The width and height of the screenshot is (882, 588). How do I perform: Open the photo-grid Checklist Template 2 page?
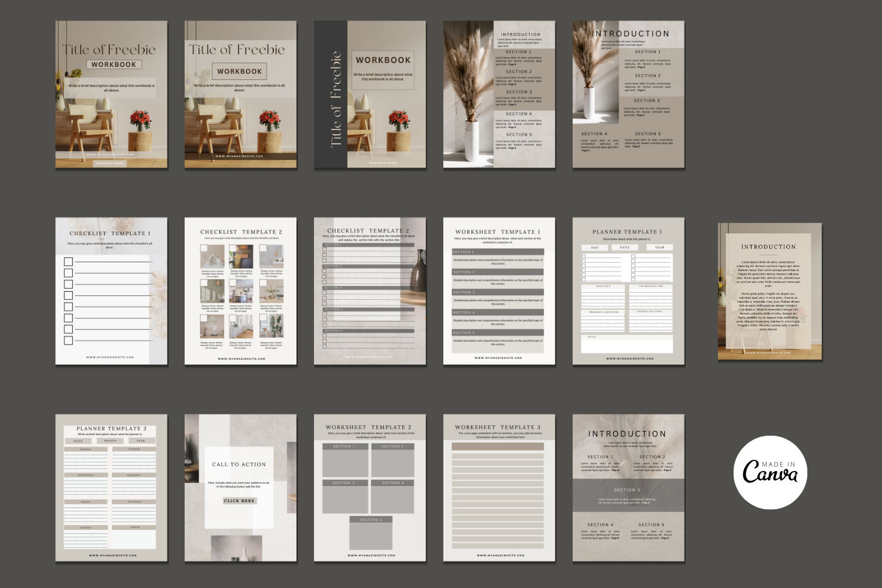pos(240,291)
